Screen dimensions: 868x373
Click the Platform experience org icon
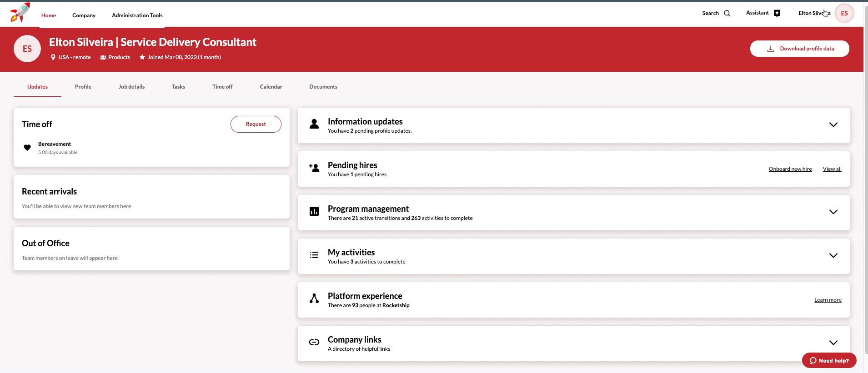point(314,299)
